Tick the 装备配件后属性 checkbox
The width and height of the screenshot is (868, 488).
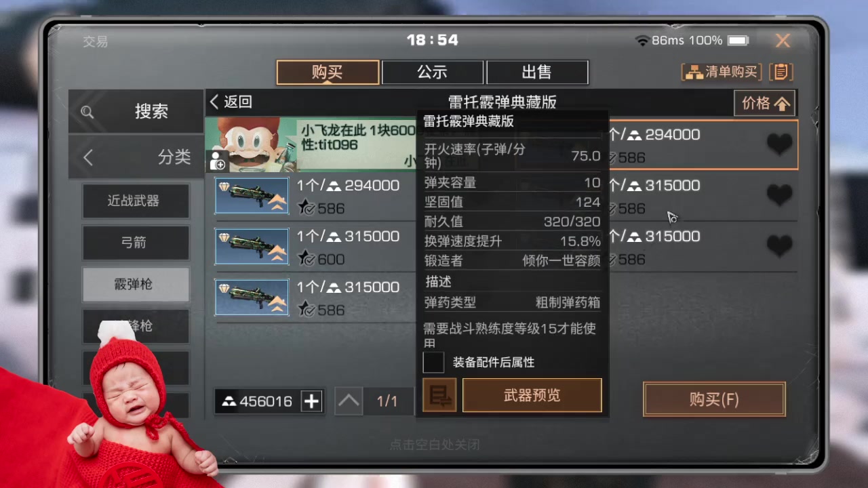click(433, 362)
